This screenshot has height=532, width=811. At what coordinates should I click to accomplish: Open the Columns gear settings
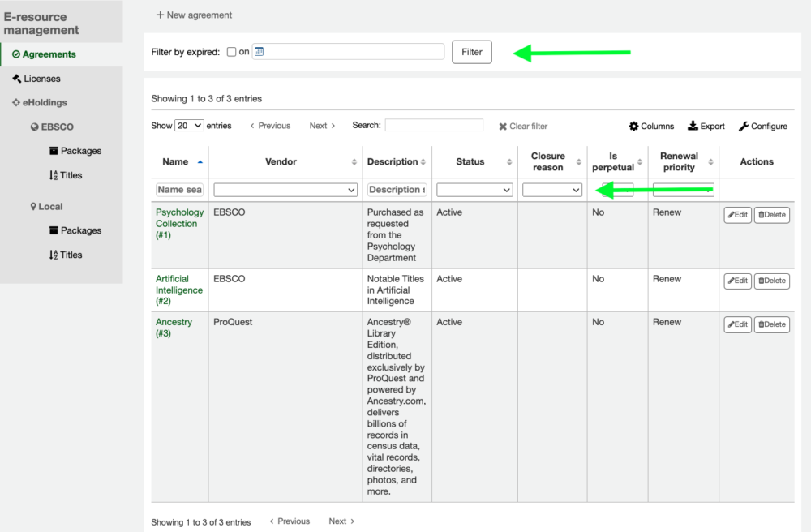[634, 127]
